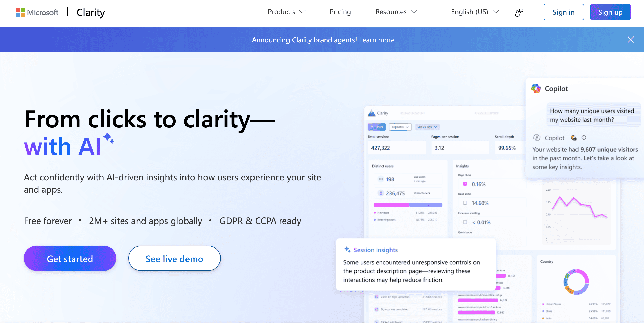Click the pink New users bar segment
Image resolution: width=644 pixels, height=330 pixels.
coord(391,205)
